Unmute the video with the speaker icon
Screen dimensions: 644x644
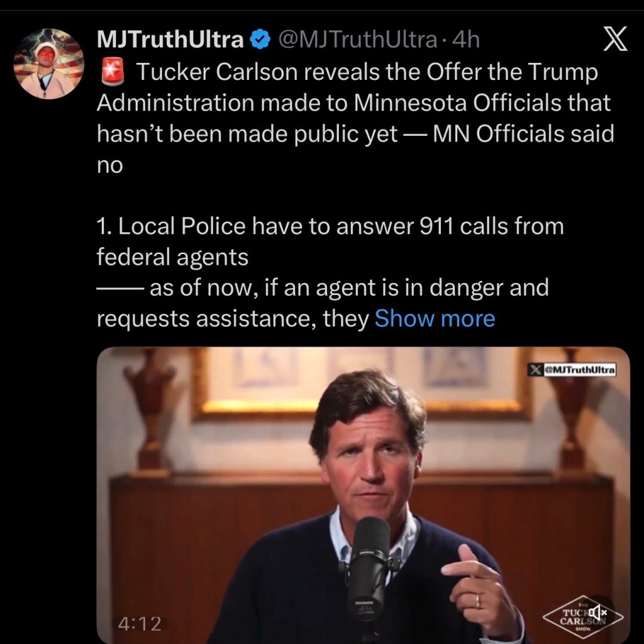(598, 613)
